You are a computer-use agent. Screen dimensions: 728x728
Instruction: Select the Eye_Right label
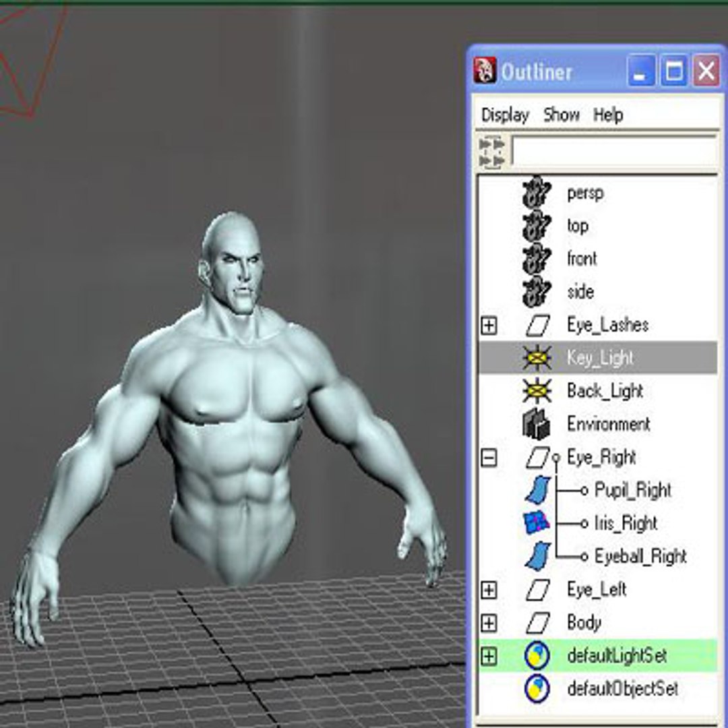coord(601,457)
